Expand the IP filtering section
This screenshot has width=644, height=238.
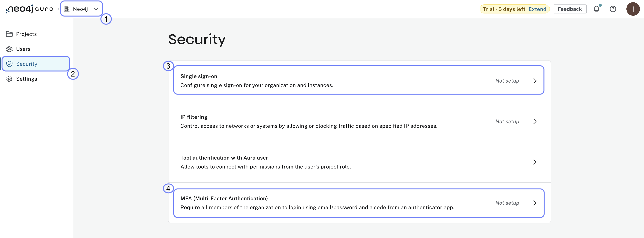click(x=535, y=122)
